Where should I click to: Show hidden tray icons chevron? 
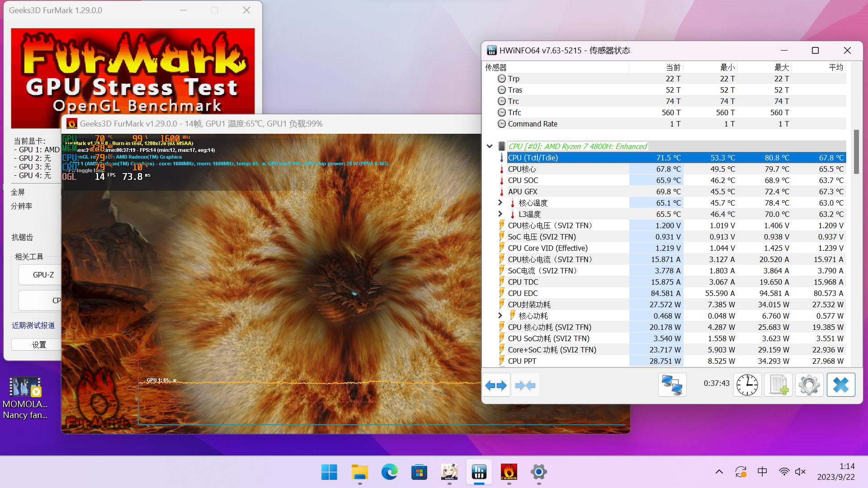719,472
